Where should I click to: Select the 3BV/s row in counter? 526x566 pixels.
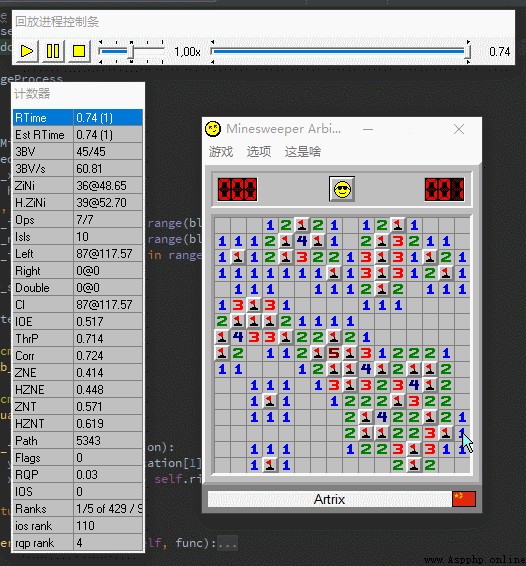[78, 169]
